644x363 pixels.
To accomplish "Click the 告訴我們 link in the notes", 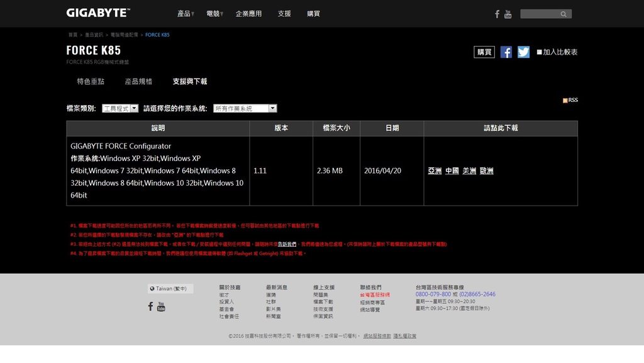I will [x=287, y=244].
